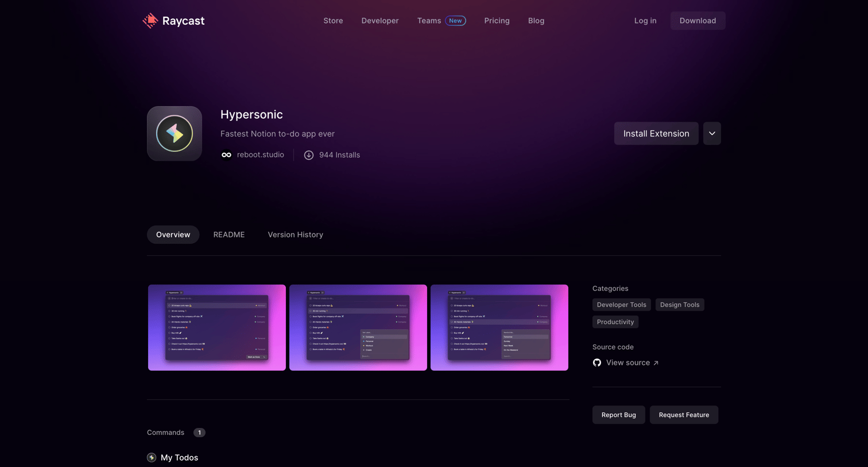Click the My Todos command name

[179, 458]
